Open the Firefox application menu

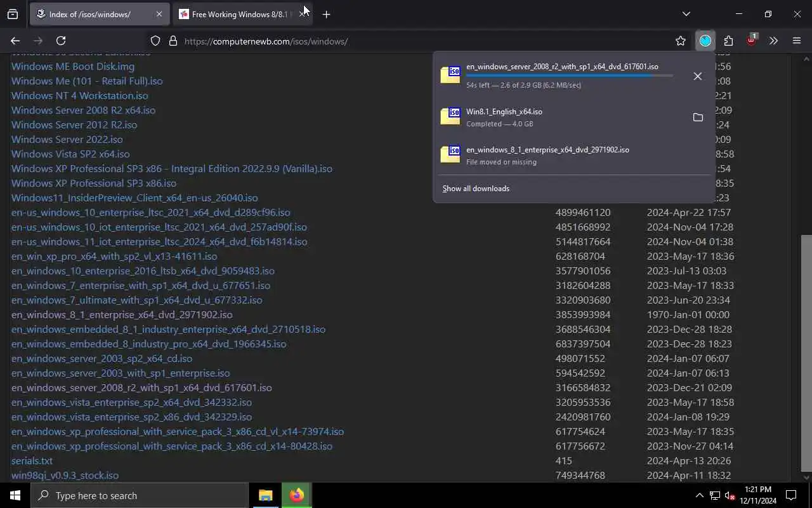797,41
